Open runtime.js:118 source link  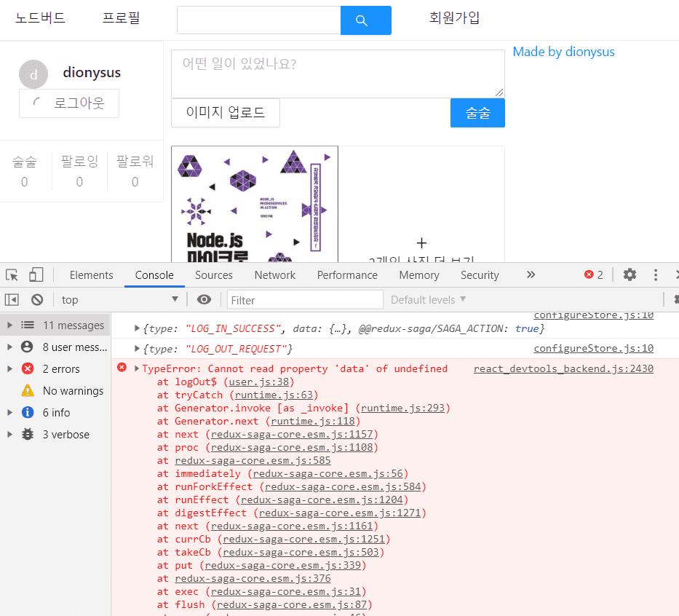(x=313, y=421)
